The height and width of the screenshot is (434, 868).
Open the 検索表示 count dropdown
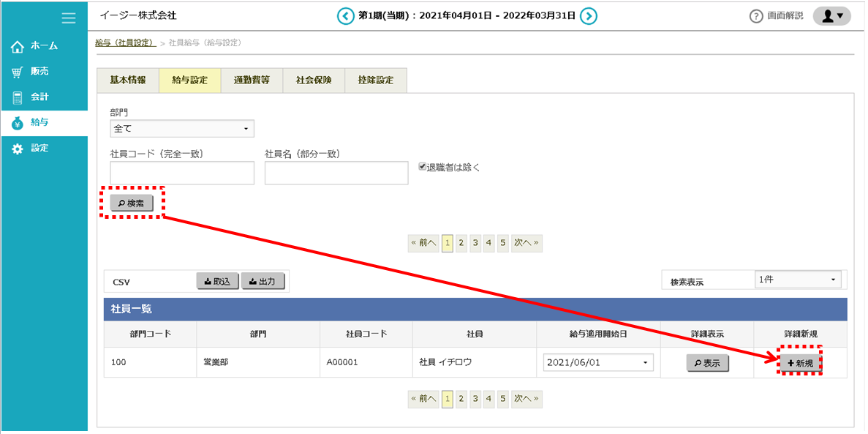797,280
